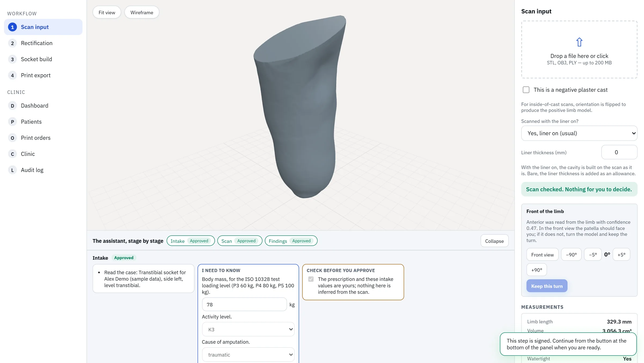Click 'Scan checked. Nothing for you to decide.' banner

(579, 189)
